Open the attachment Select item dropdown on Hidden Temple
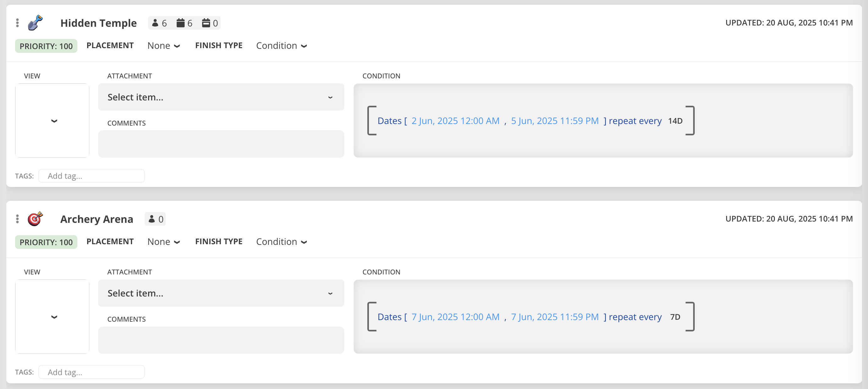This screenshot has width=868, height=389. (x=221, y=97)
